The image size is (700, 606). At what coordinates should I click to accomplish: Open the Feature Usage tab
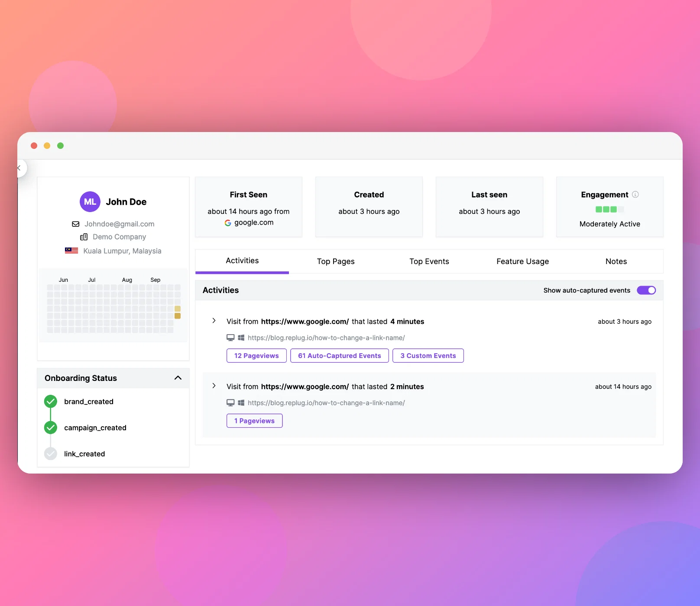click(523, 261)
